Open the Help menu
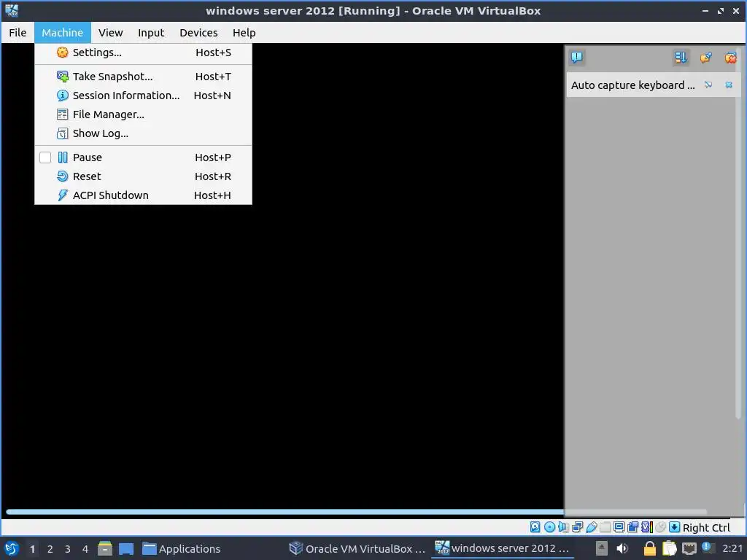 click(244, 32)
